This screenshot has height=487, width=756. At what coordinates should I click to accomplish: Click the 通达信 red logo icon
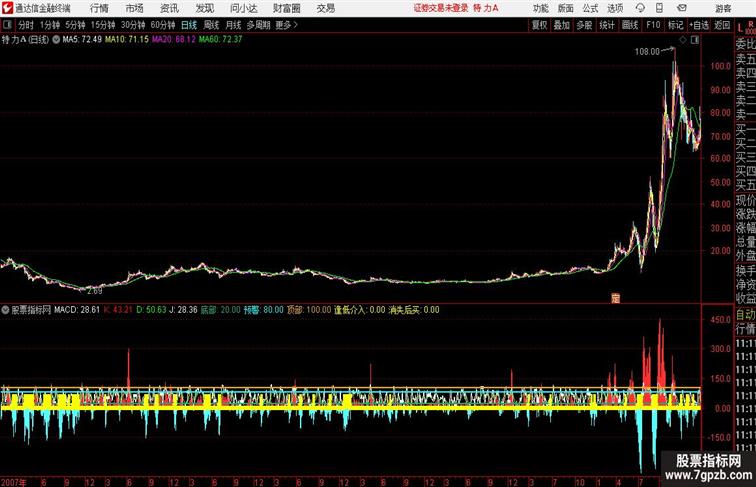click(7, 8)
